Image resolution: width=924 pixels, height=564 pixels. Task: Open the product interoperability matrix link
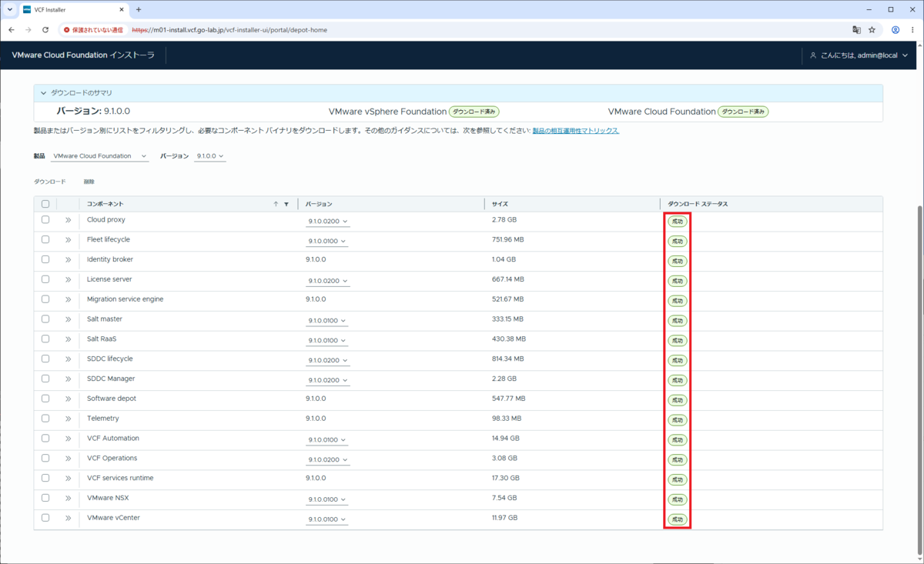[x=576, y=131]
